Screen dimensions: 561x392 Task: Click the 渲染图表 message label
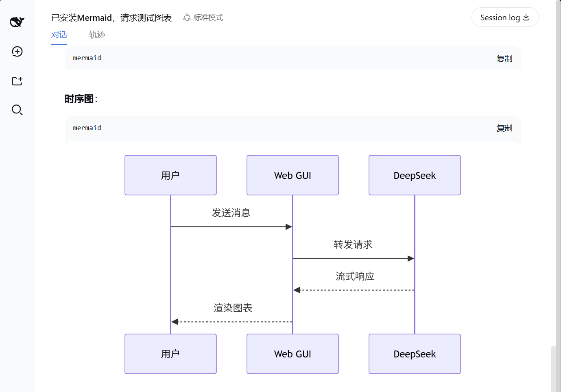(233, 308)
